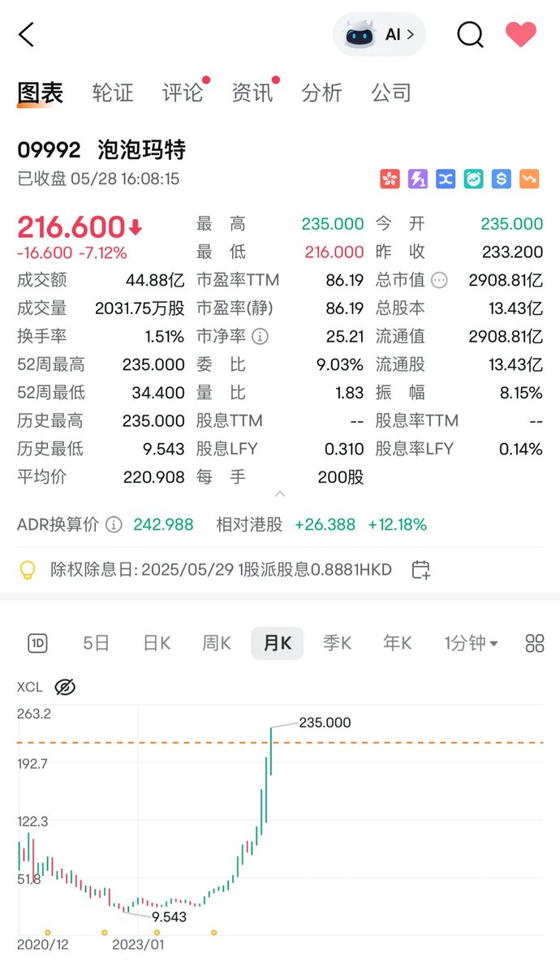Tap the 相对港股 premium +12.18%

pos(398,524)
